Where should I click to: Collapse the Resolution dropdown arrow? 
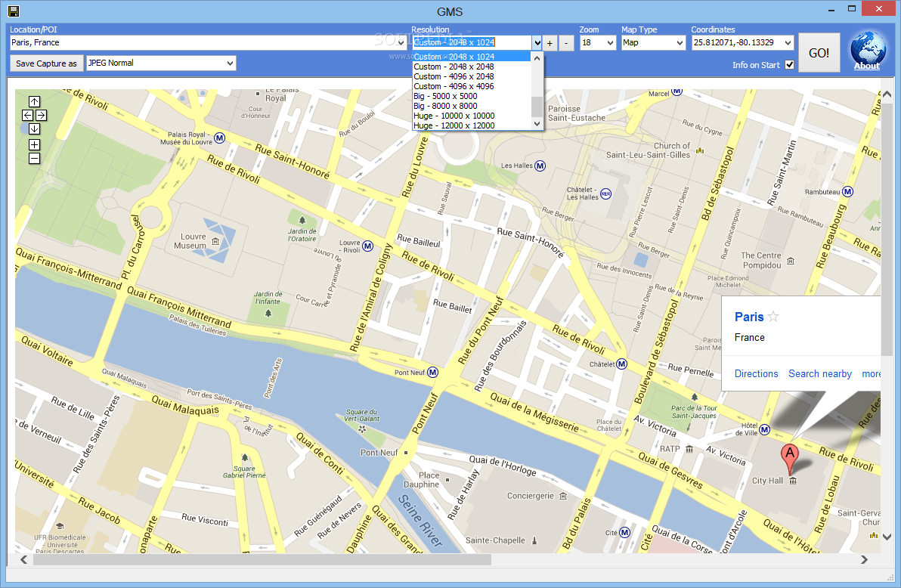tap(537, 42)
